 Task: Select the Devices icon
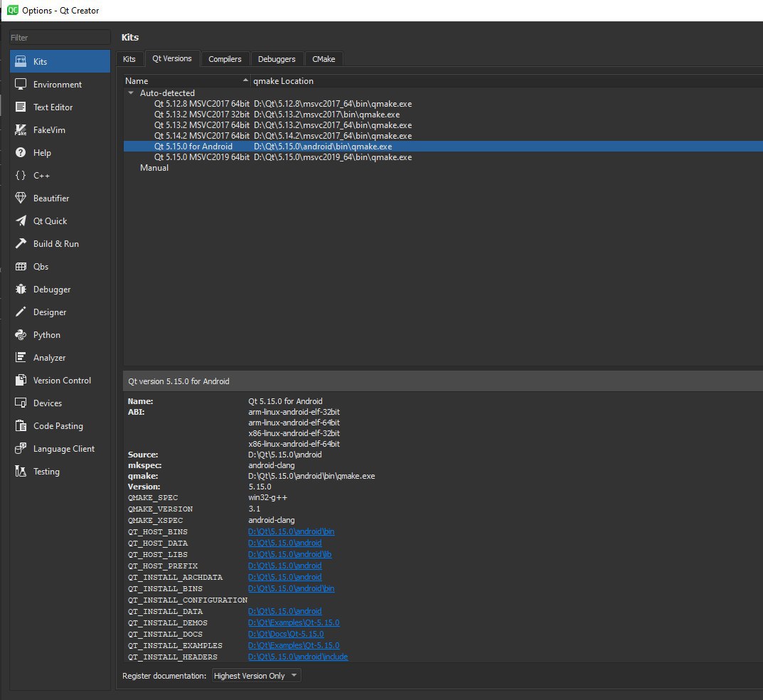tap(21, 403)
